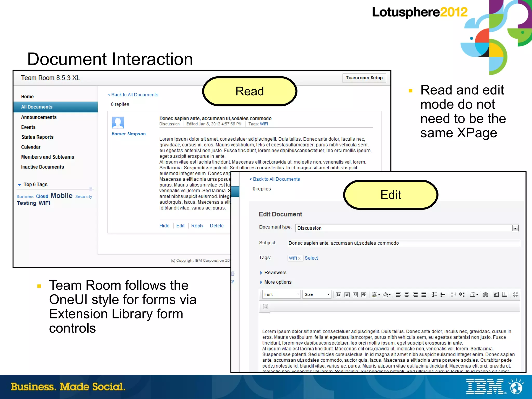532x399 pixels.
Task: Expand the Reviewers section
Action: click(x=273, y=273)
